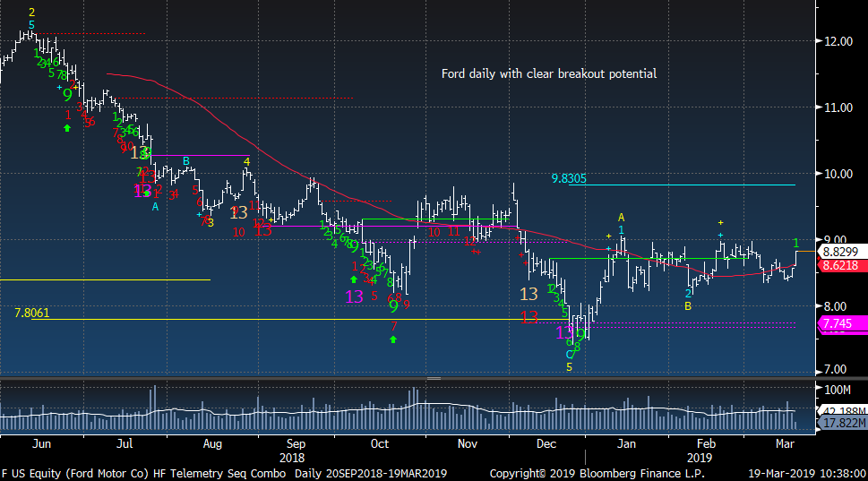Screen dimensions: 868x481
Task: Click the yellow 2 label at June peak
Action: [31, 13]
